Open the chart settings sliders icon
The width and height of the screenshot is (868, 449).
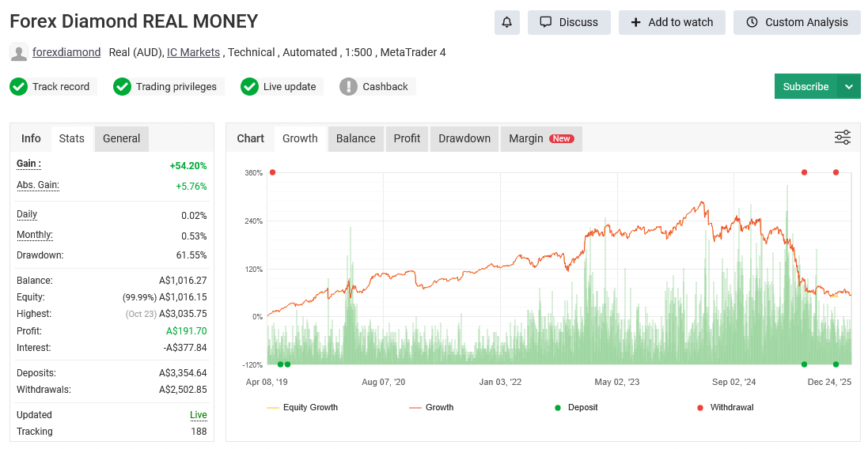[843, 138]
